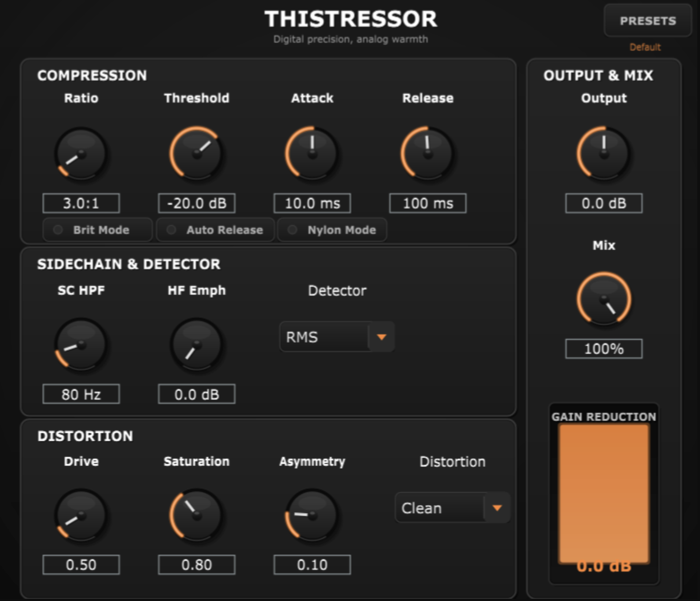Click the Mix knob
This screenshot has width=700, height=601.
point(604,299)
